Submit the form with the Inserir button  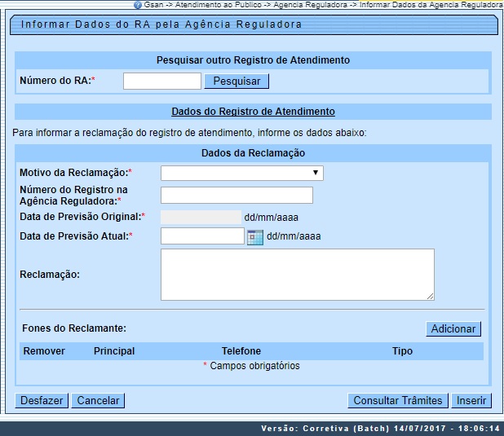pos(471,400)
